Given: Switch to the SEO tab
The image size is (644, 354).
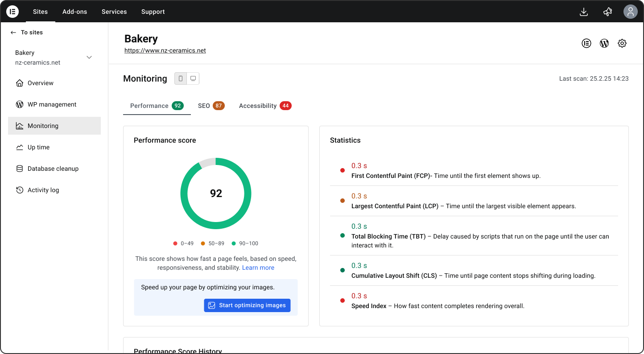Looking at the screenshot, I should 211,106.
